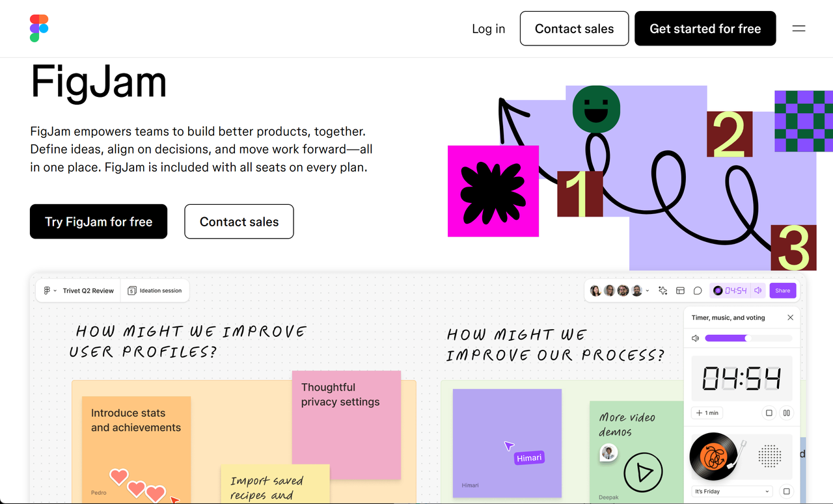Open the templates icon in the toolbar
The height and width of the screenshot is (504, 833).
(680, 291)
